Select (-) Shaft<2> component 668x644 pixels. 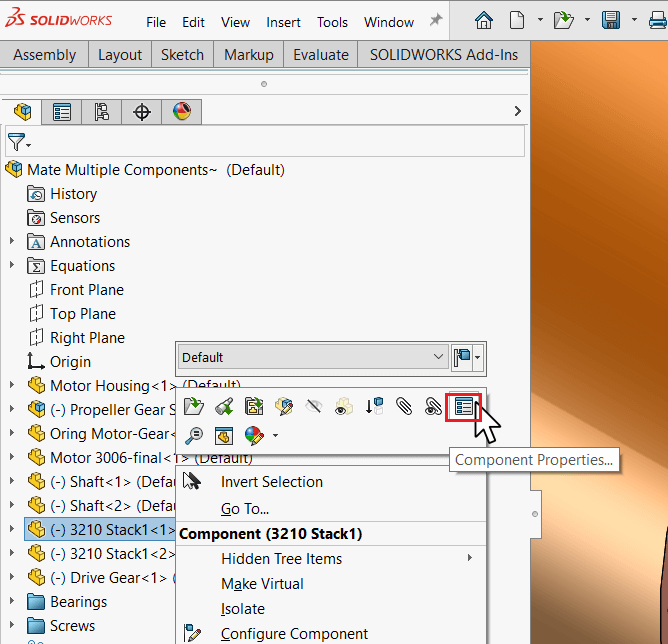(101, 506)
